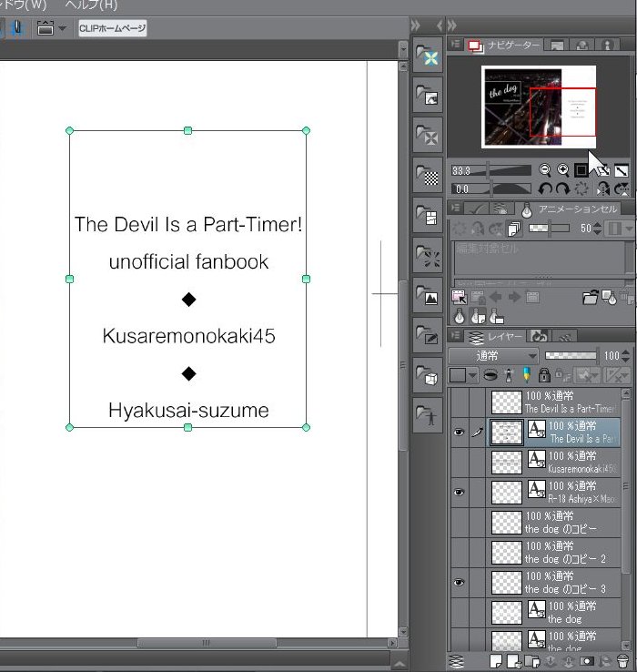Switch to the Sub View tab icon
This screenshot has height=672, width=637.
[x=557, y=45]
